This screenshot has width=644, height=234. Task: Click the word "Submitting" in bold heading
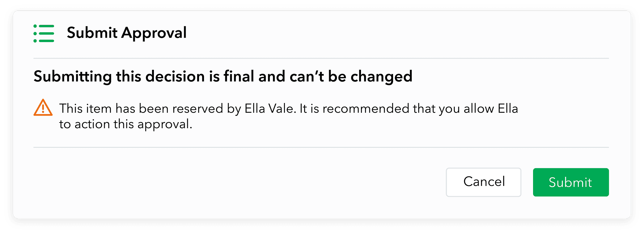tap(73, 76)
